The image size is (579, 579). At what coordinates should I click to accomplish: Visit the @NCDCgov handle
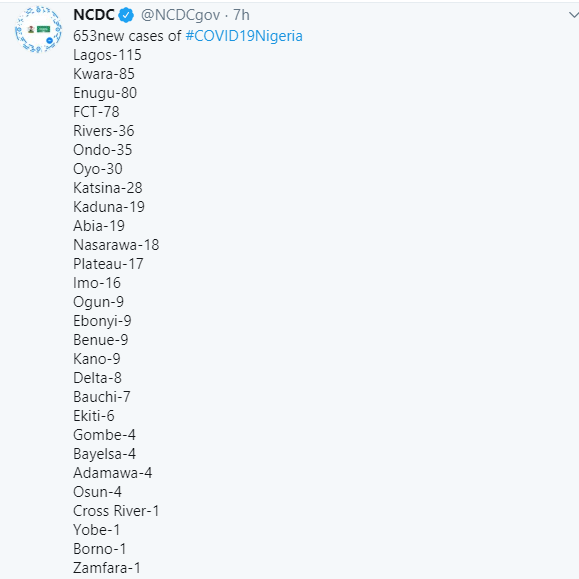pyautogui.click(x=180, y=16)
